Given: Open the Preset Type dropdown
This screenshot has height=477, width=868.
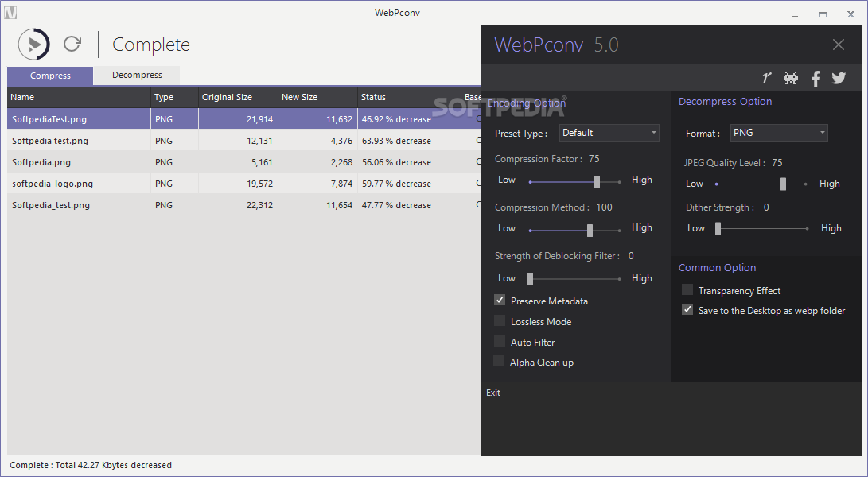Looking at the screenshot, I should (x=609, y=133).
